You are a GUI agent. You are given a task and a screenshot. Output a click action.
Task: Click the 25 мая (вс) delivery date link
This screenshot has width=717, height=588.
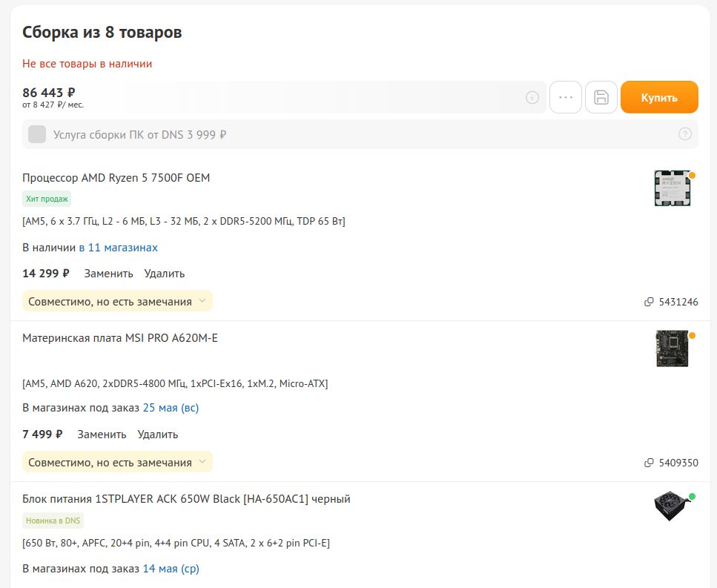click(x=171, y=408)
